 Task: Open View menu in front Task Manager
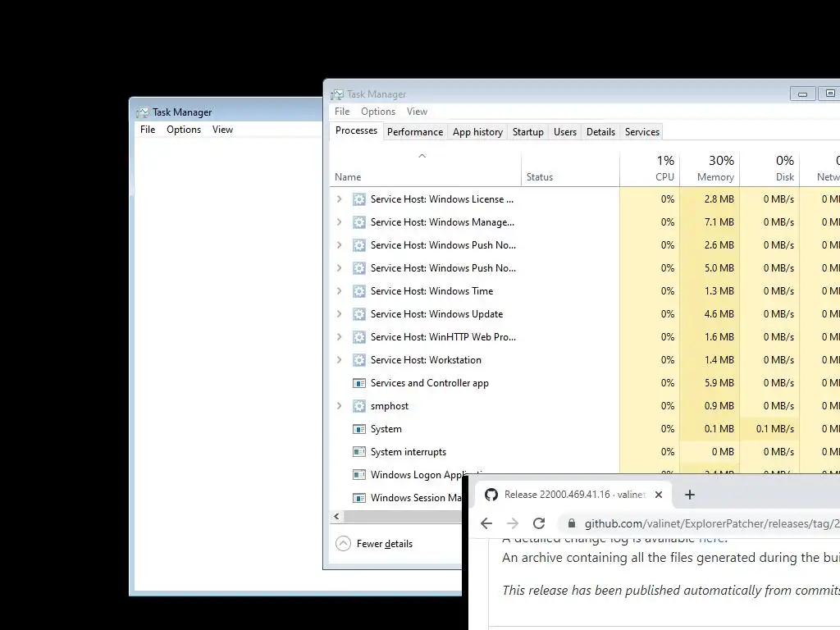tap(417, 112)
